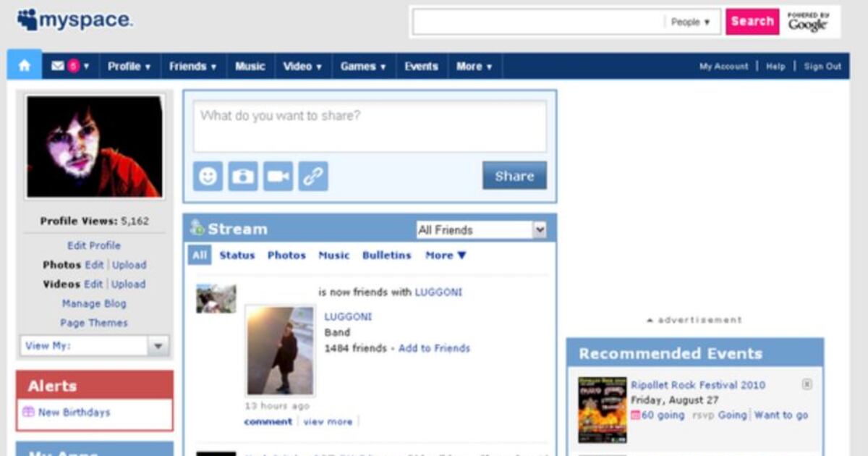Attach a video using the video camera icon
Screen dimensions: 868x456
(x=278, y=174)
